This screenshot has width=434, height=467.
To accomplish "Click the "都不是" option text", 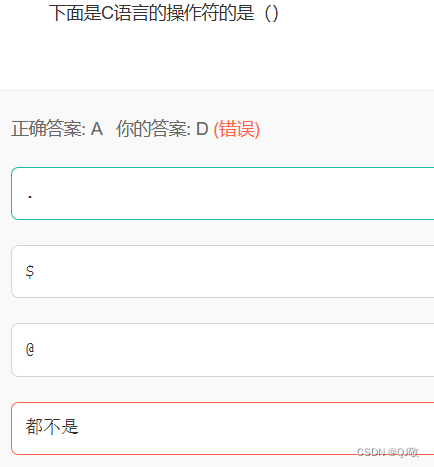I will click(x=52, y=427).
